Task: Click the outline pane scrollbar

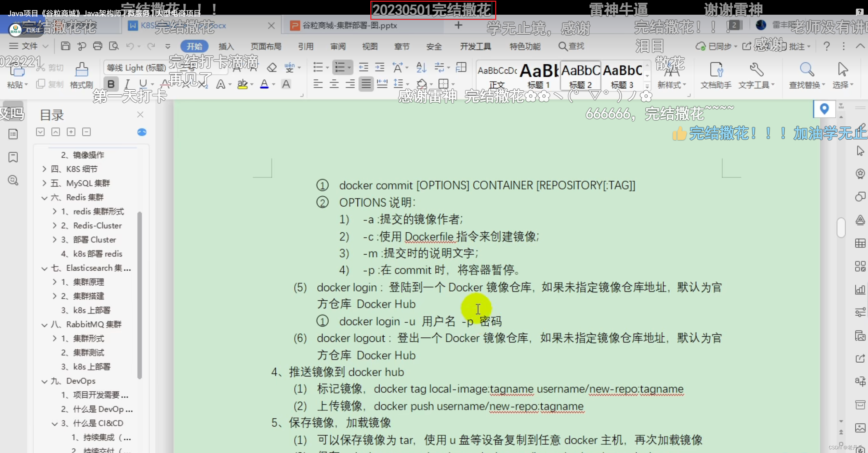Action: (140, 296)
